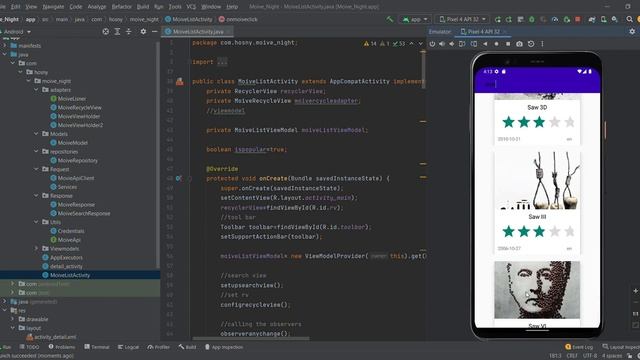Expand the Viewmodels package

tap(36, 249)
